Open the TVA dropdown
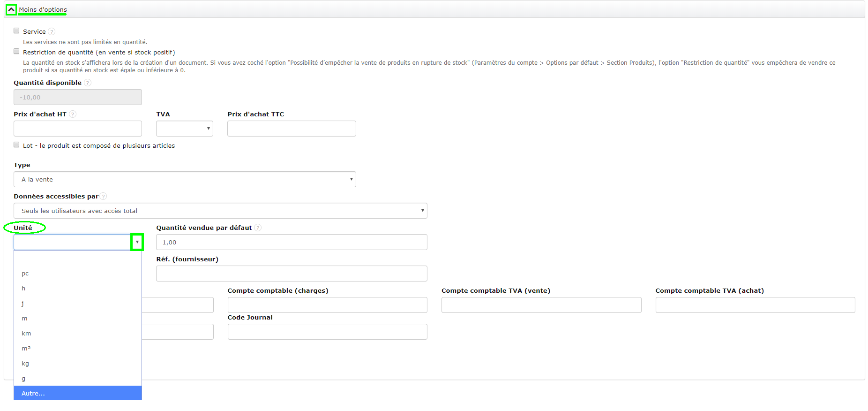 click(x=185, y=129)
